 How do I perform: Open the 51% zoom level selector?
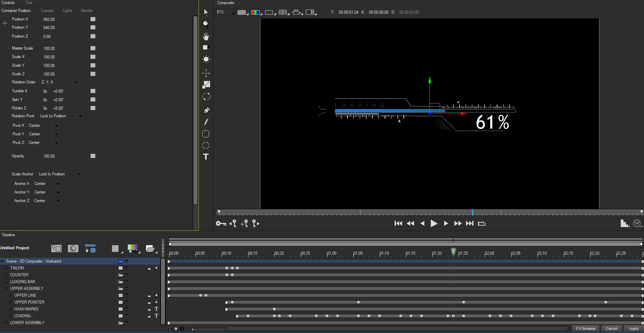[225, 12]
